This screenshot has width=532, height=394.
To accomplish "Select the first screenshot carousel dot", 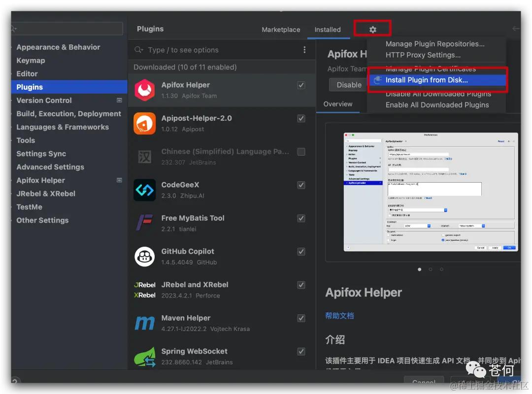I will tap(420, 269).
